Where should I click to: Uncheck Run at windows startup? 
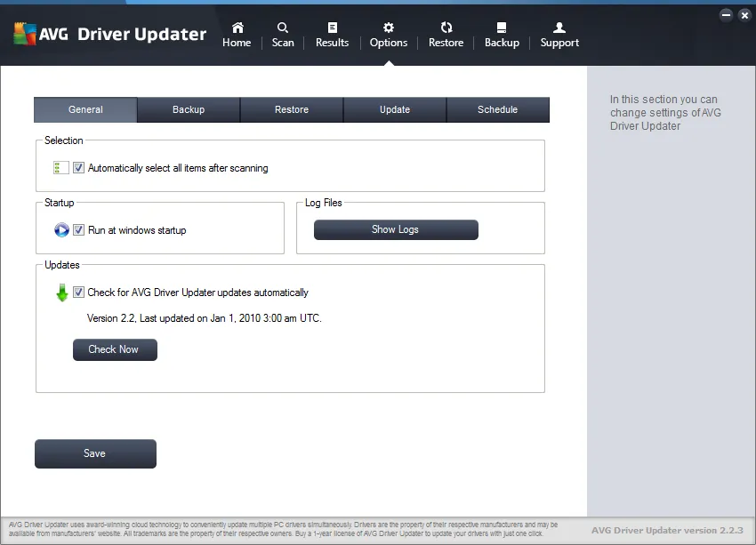click(78, 230)
